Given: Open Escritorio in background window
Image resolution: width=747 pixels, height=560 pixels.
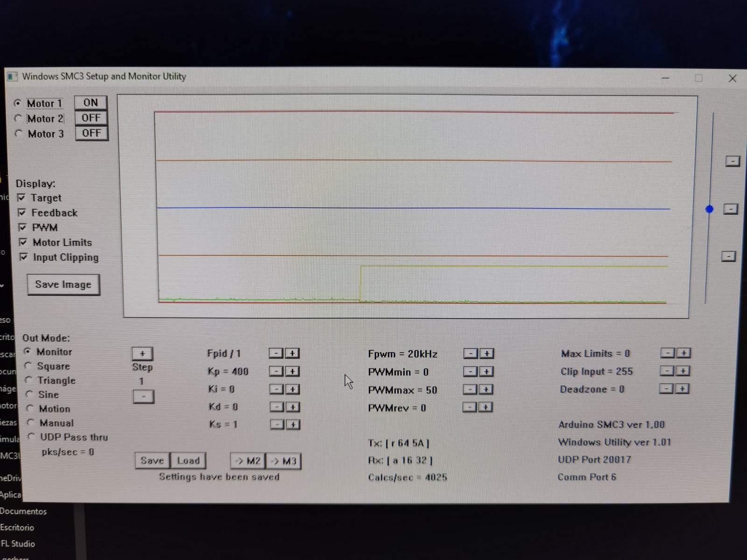Looking at the screenshot, I should coord(17,528).
